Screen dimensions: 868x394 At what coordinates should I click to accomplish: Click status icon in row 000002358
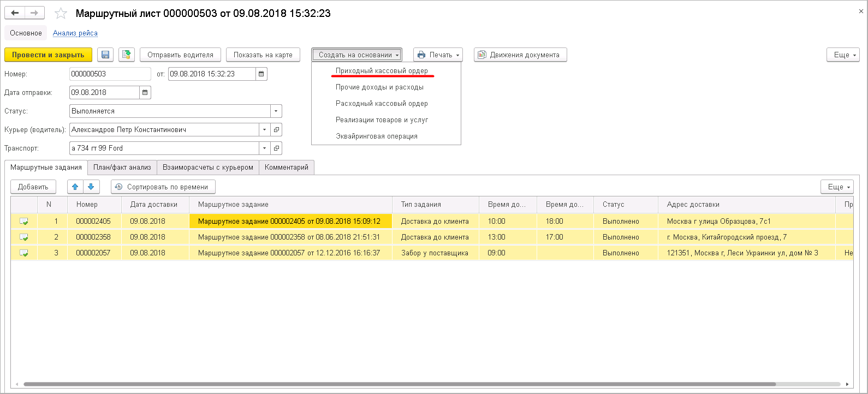pos(24,237)
